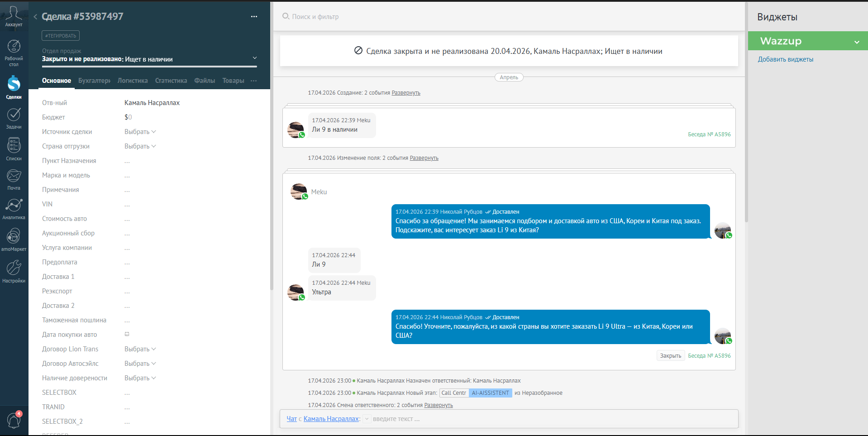Click the Пункт Назначения field value
The image size is (868, 436).
point(127,161)
